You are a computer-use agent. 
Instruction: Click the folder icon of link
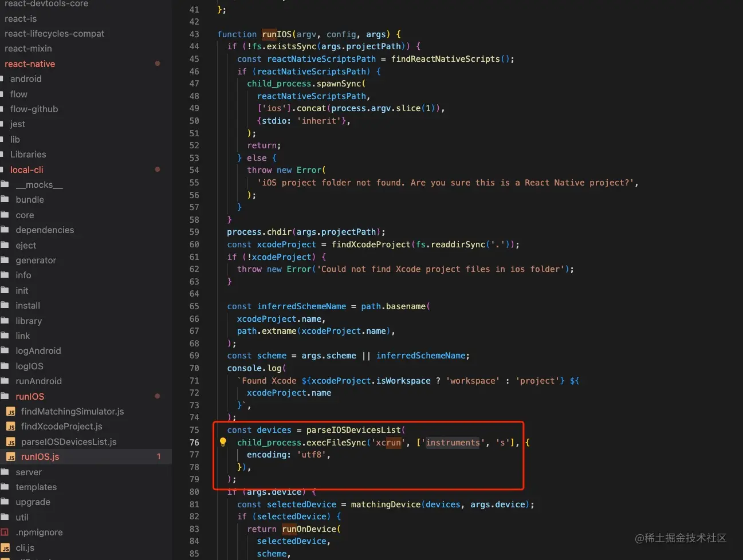click(5, 336)
